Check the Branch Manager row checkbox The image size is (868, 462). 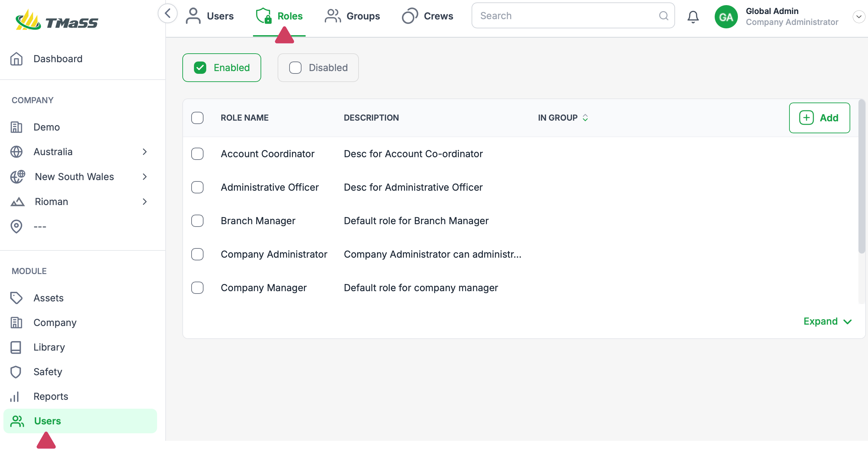pos(197,221)
